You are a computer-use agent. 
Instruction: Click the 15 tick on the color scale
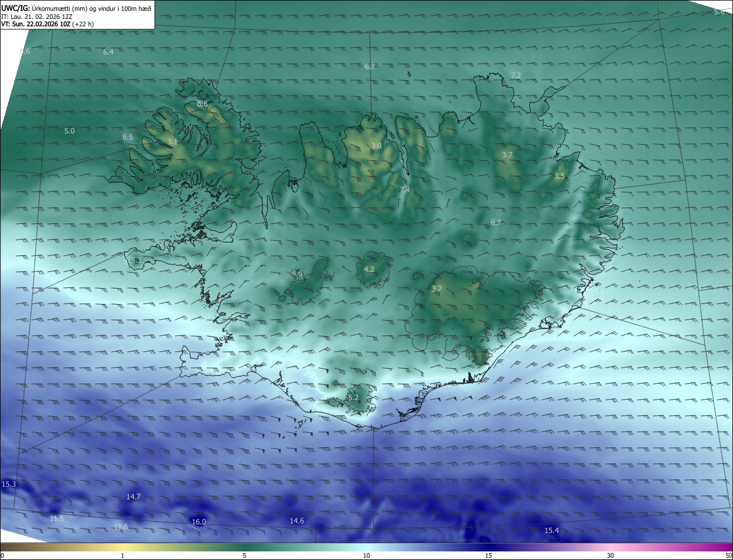point(488,555)
